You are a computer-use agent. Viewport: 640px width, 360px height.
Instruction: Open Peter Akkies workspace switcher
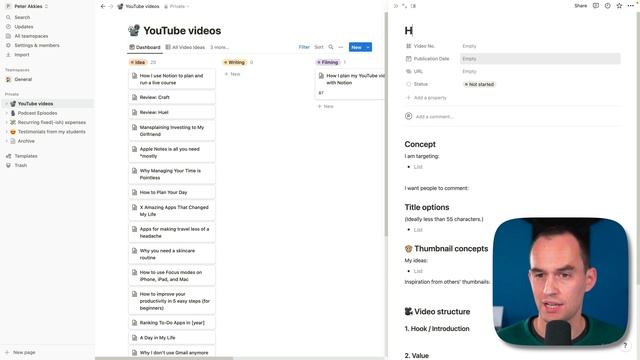pos(28,6)
